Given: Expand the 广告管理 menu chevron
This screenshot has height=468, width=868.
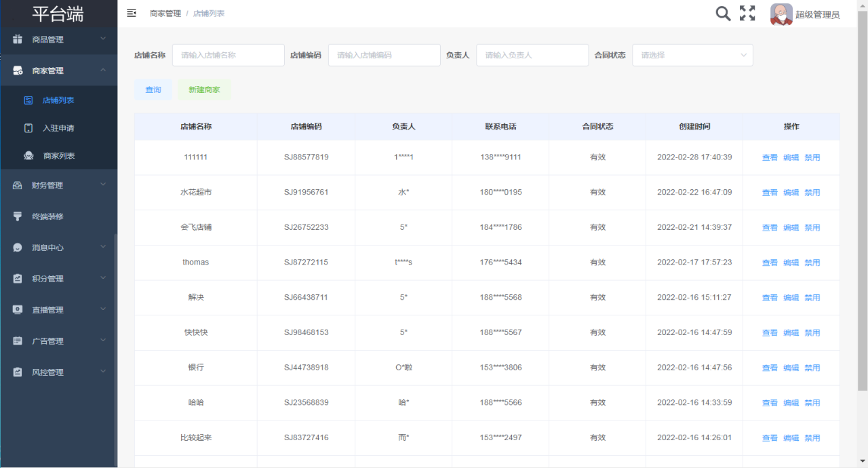Looking at the screenshot, I should [103, 340].
